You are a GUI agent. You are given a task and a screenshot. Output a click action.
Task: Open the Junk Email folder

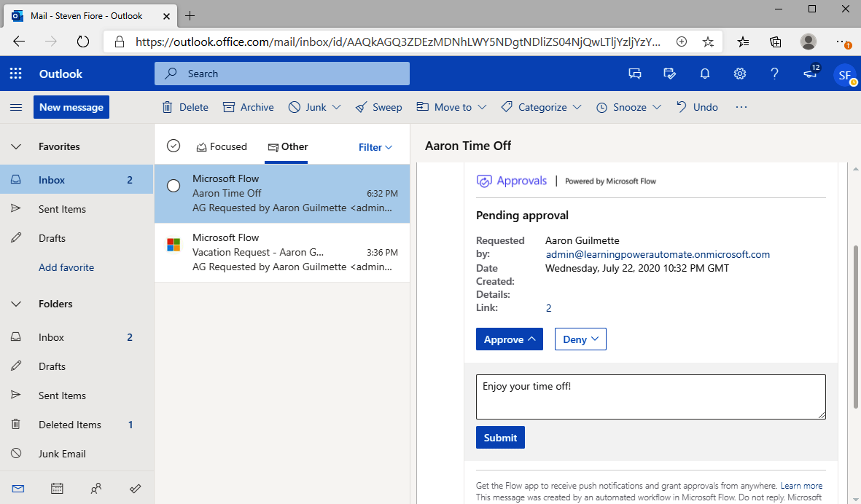[77, 454]
